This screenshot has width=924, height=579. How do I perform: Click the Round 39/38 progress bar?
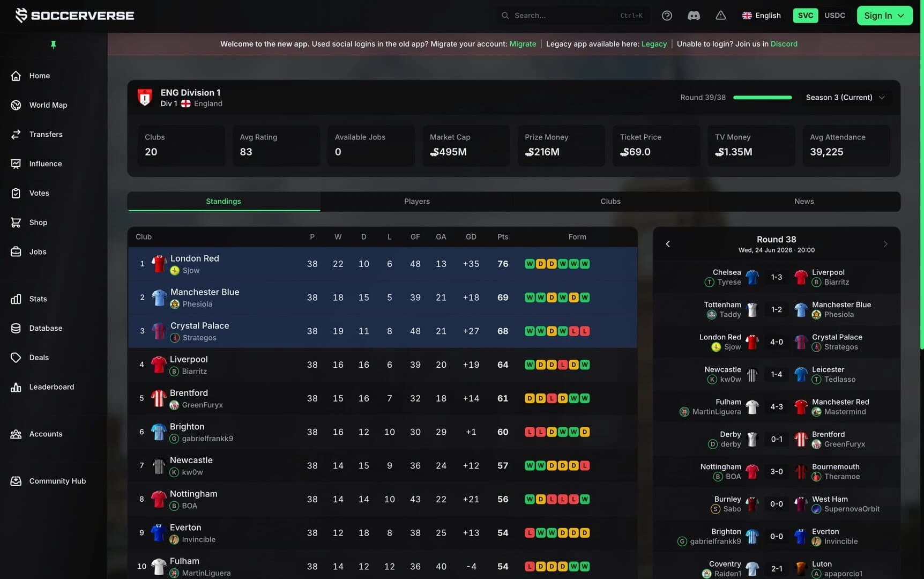pos(762,98)
